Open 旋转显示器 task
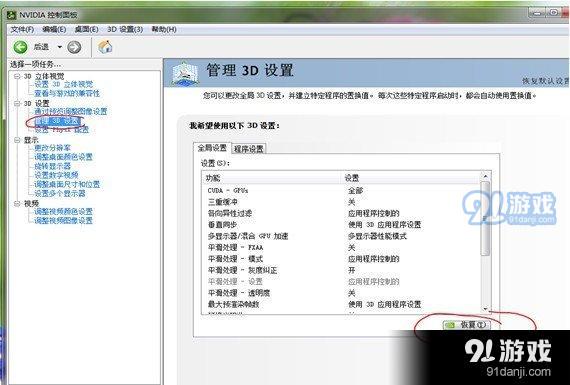This screenshot has height=385, width=570. tap(52, 166)
